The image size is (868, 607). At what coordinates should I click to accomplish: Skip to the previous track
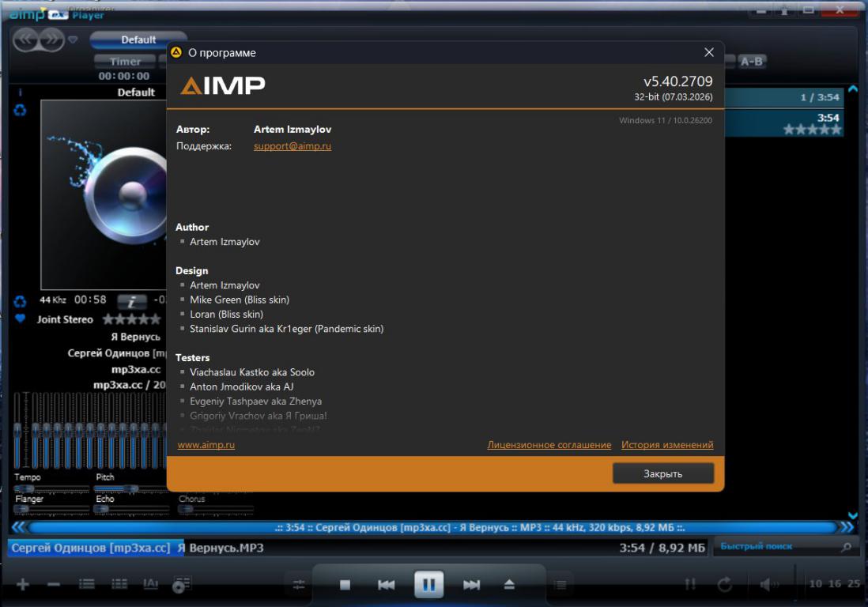(386, 585)
